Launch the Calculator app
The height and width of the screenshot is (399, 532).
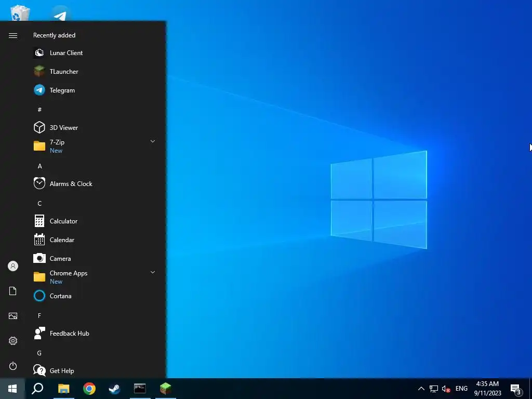tap(96, 221)
